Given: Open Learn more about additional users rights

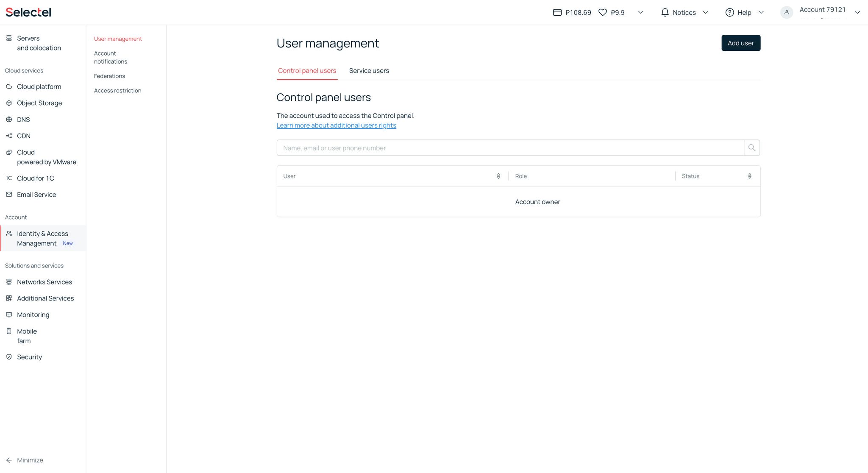Looking at the screenshot, I should point(336,125).
